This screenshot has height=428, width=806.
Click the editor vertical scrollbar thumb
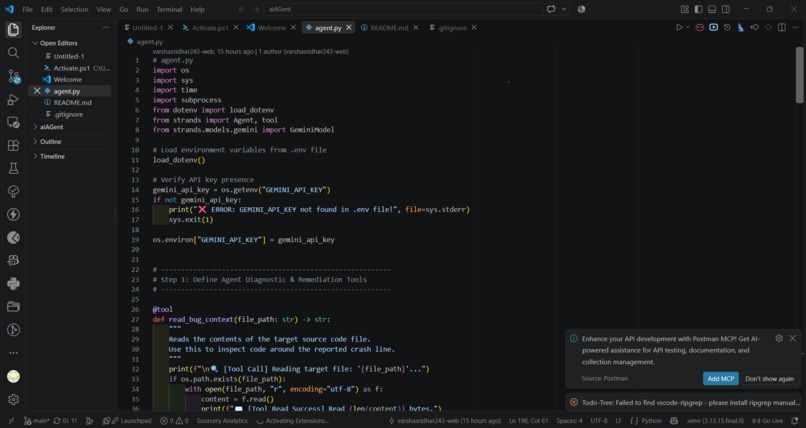[x=799, y=75]
